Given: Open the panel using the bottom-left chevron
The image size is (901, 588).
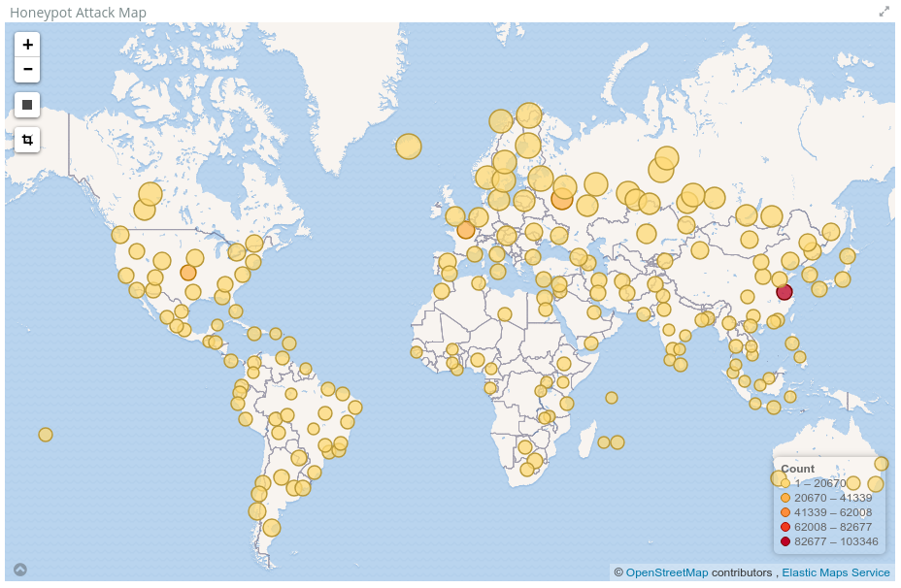Looking at the screenshot, I should (x=19, y=570).
